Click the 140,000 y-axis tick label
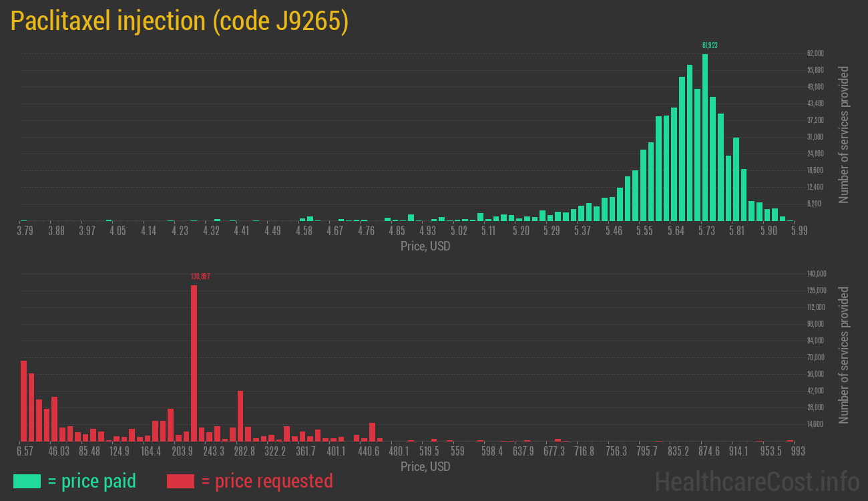This screenshot has height=501, width=868. (x=817, y=274)
